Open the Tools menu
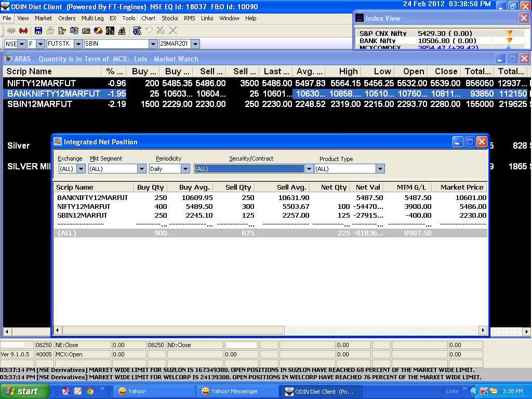Image resolution: width=532 pixels, height=399 pixels. (x=129, y=18)
